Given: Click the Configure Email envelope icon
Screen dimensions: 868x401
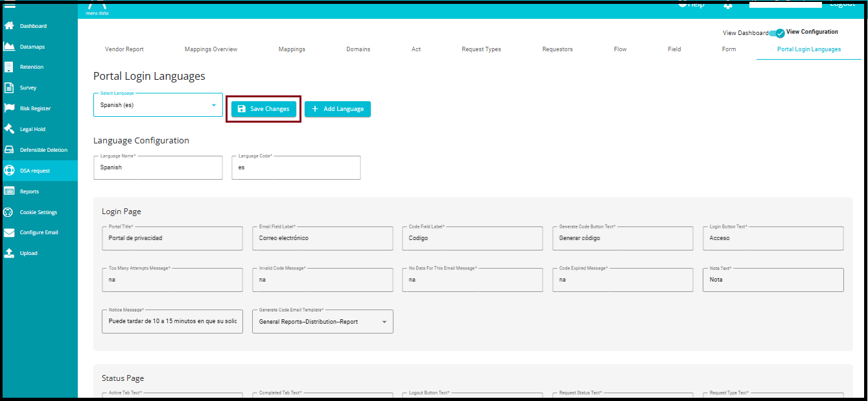Looking at the screenshot, I should (x=9, y=232).
